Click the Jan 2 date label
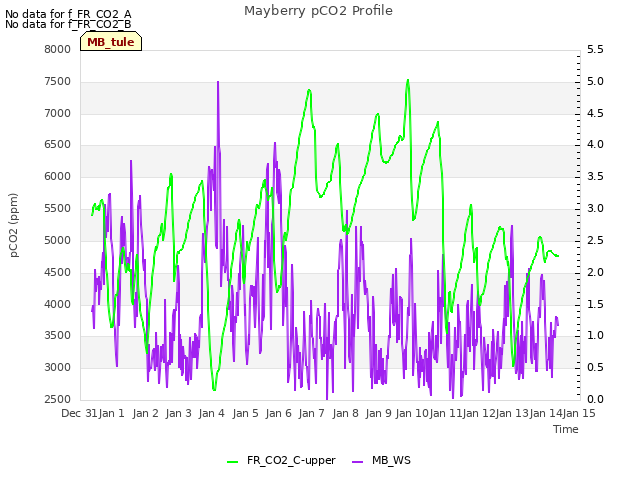 (x=145, y=413)
